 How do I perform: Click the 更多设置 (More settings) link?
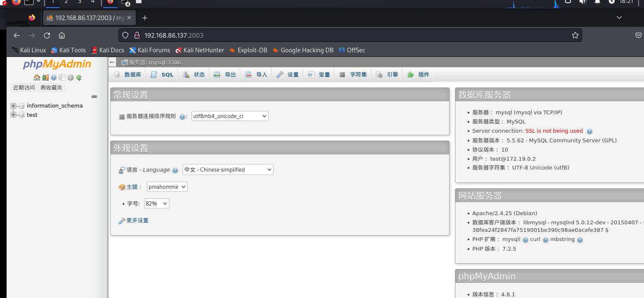[x=137, y=221]
